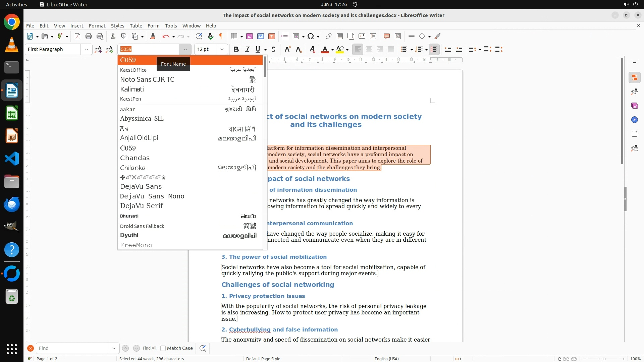Click the Find All button

(149, 348)
